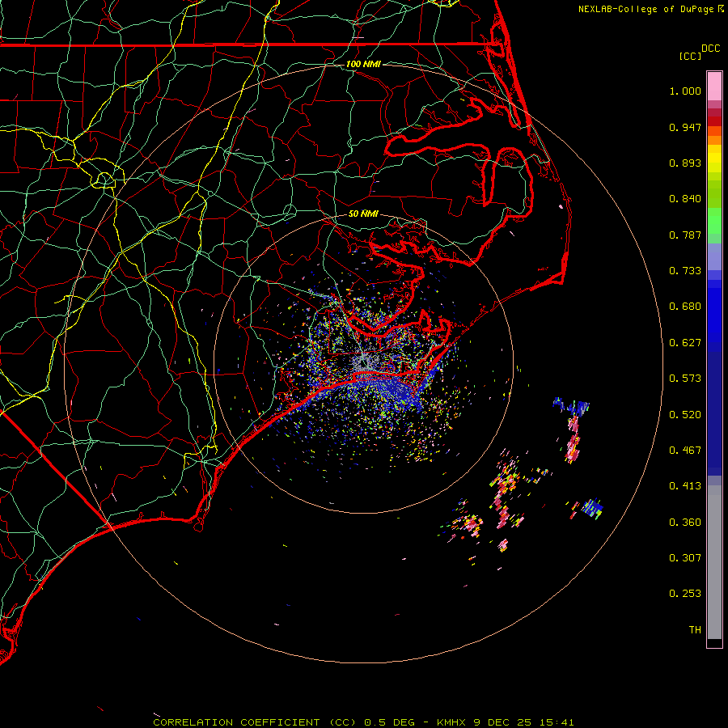Viewport: 728px width, 728px height.
Task: Click the 0.467 legend value
Action: point(685,451)
